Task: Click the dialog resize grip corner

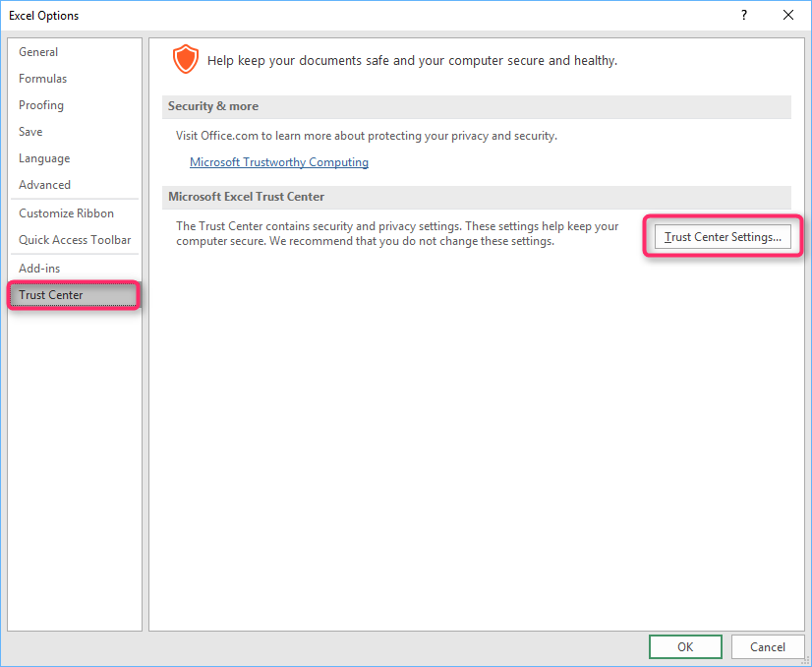Action: point(806,661)
